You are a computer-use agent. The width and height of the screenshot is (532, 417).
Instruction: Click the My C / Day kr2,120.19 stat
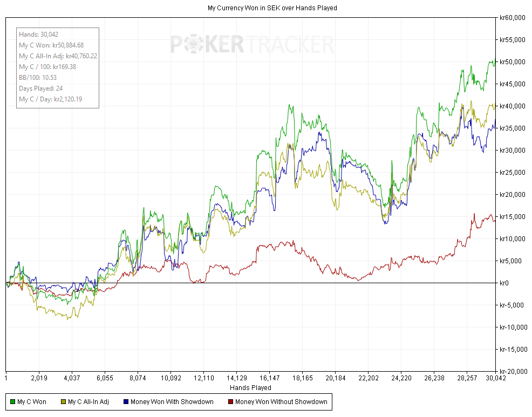point(51,99)
